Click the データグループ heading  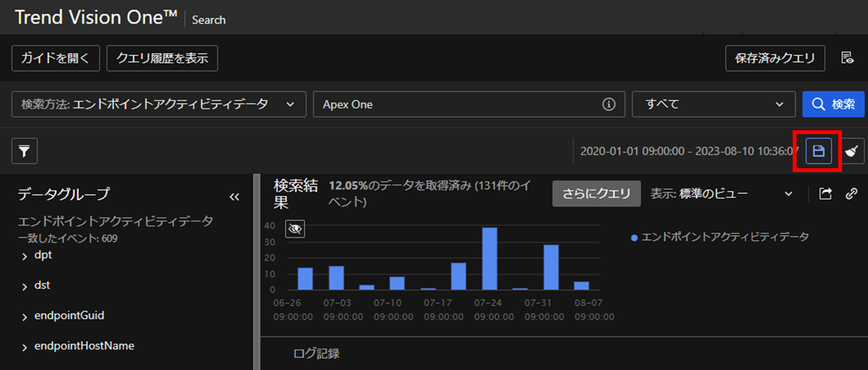(x=64, y=194)
